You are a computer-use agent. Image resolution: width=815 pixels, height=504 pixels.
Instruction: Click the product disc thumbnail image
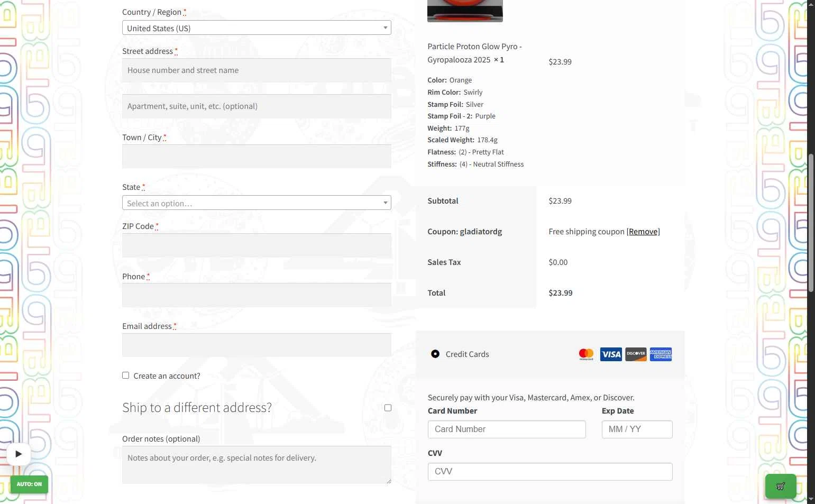coord(465,11)
